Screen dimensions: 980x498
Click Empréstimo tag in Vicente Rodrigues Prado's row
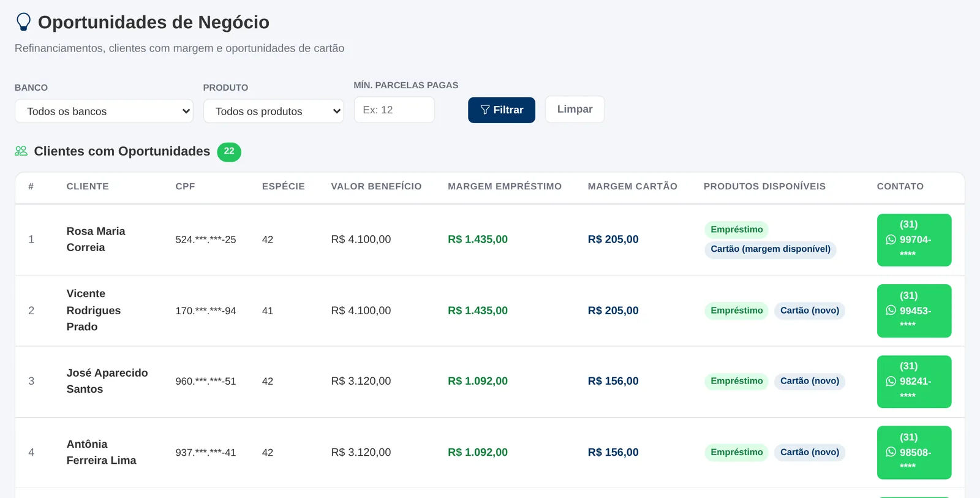point(736,311)
